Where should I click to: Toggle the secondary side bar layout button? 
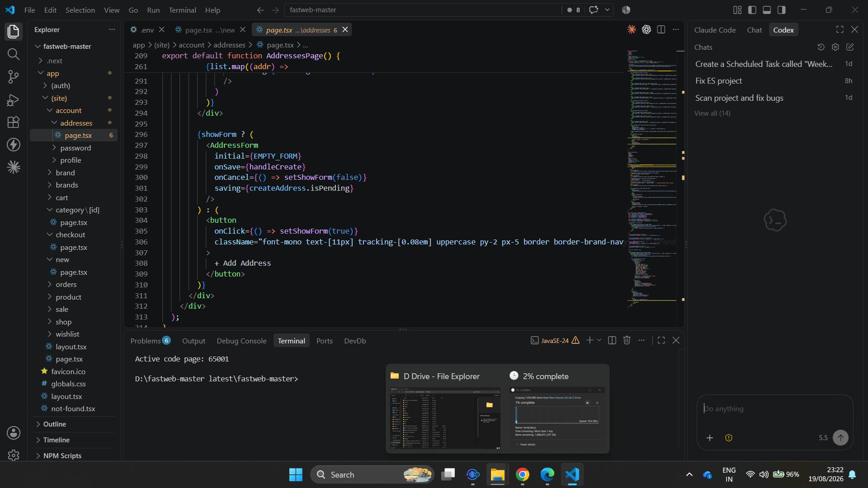click(x=781, y=10)
